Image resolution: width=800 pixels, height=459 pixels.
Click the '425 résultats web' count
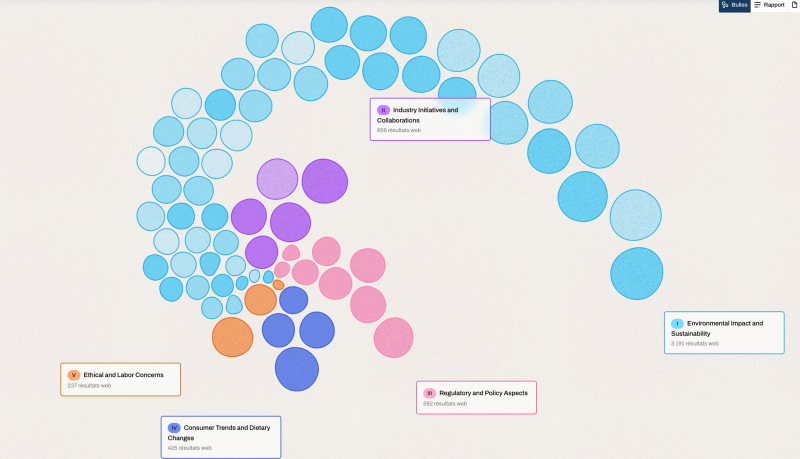click(189, 448)
